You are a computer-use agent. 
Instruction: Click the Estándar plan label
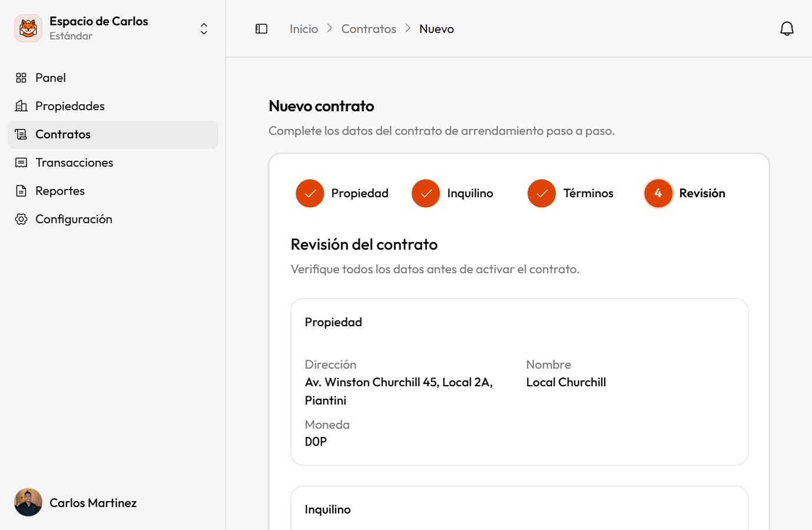click(71, 36)
